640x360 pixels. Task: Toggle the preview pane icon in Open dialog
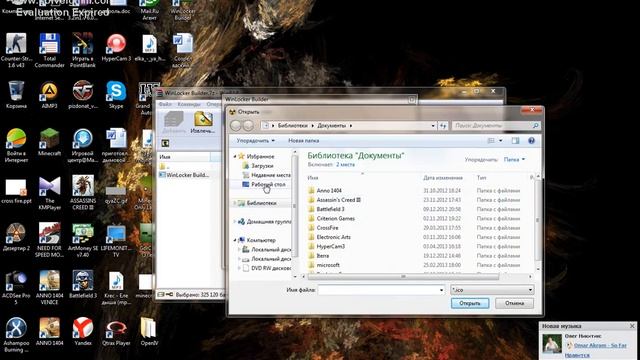pos(516,140)
